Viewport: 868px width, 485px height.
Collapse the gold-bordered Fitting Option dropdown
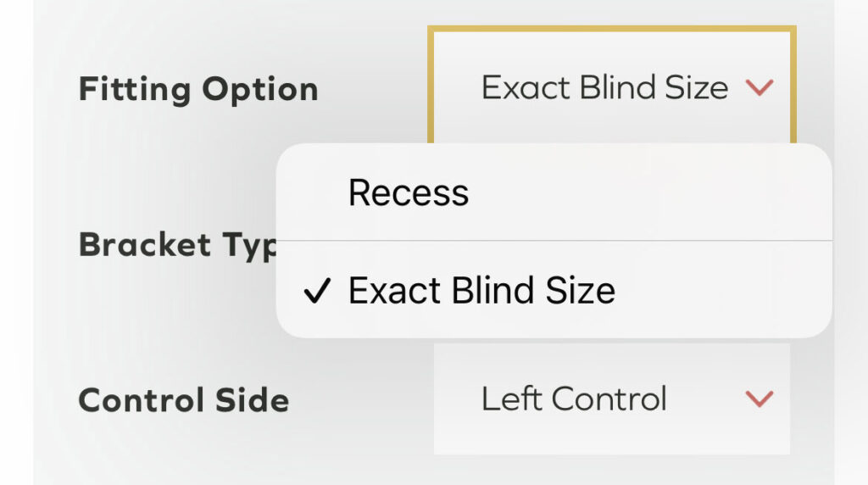click(611, 86)
